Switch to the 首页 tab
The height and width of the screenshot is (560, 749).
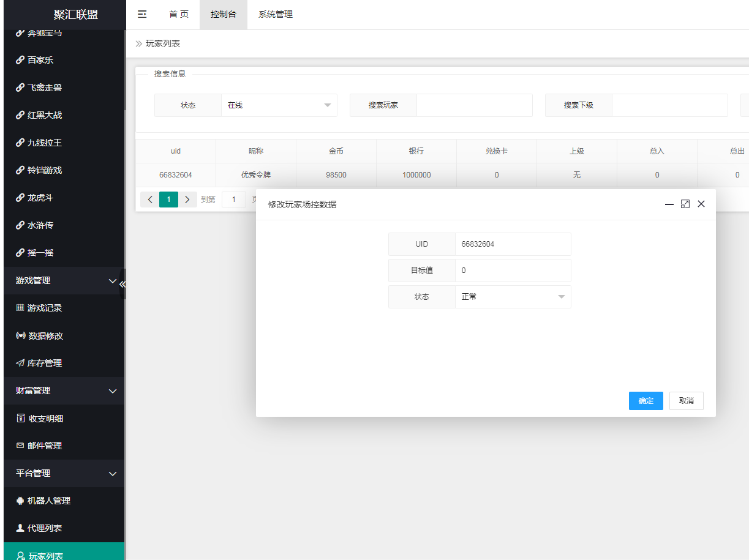tap(178, 14)
